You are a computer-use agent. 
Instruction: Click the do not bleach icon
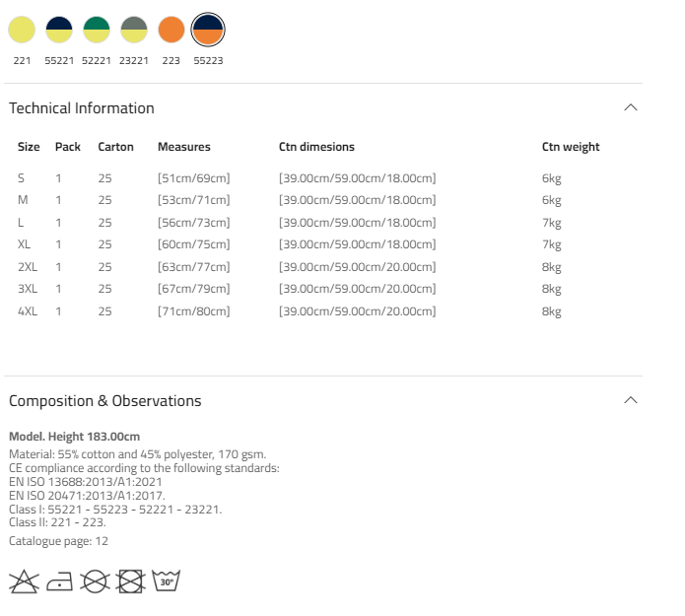24,582
